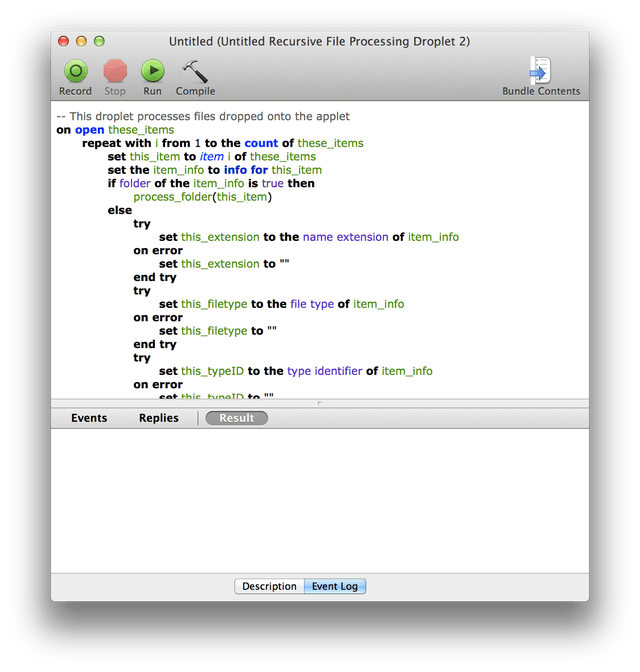The height and width of the screenshot is (672, 640).
Task: Click the window title text
Action: click(319, 41)
